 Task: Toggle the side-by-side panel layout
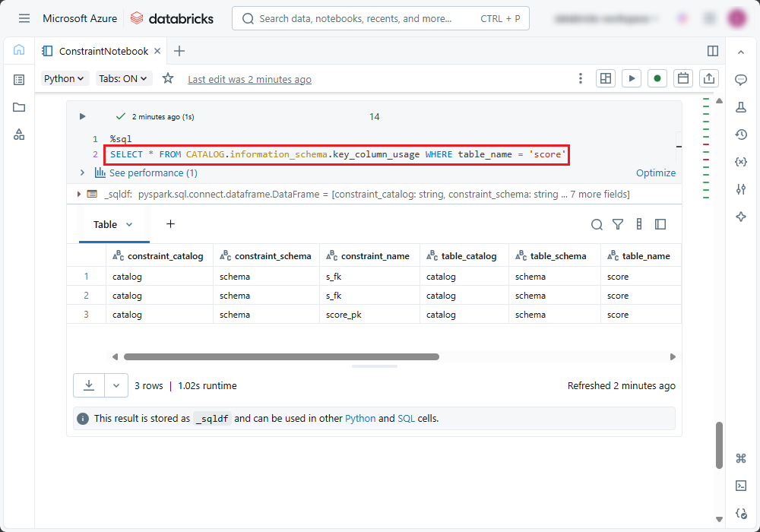pos(713,51)
